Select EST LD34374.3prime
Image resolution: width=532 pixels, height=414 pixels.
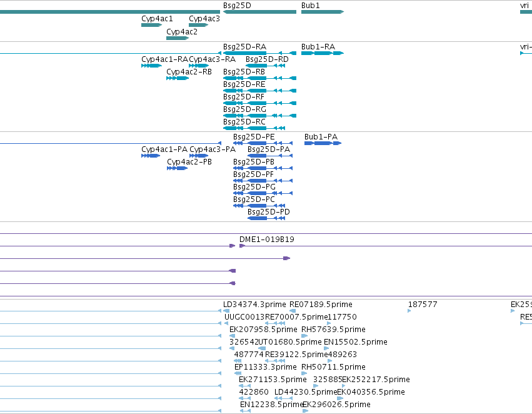[x=226, y=311]
